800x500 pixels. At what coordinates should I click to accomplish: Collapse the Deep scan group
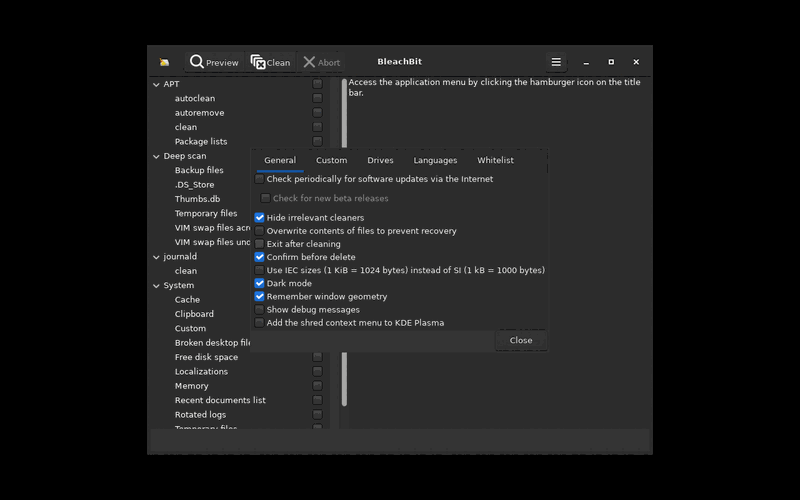(156, 157)
